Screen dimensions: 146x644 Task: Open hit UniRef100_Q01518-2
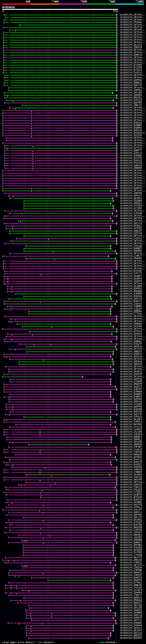132,133
